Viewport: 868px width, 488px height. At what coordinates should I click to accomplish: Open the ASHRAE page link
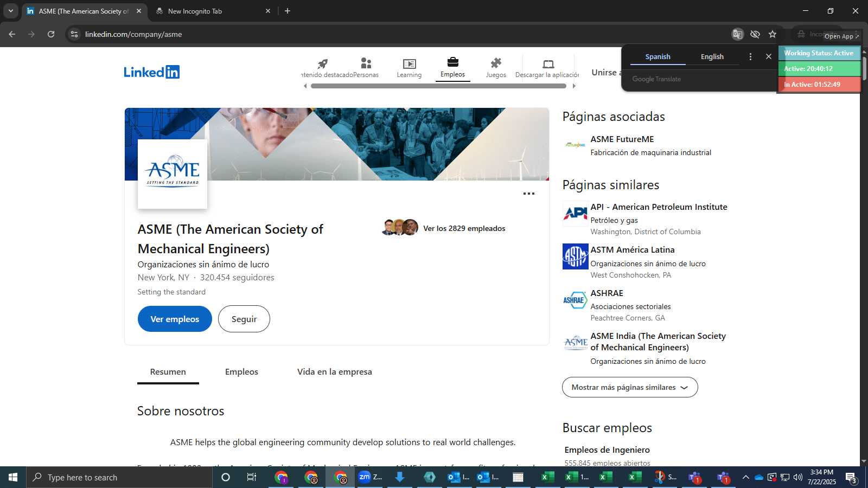point(607,293)
